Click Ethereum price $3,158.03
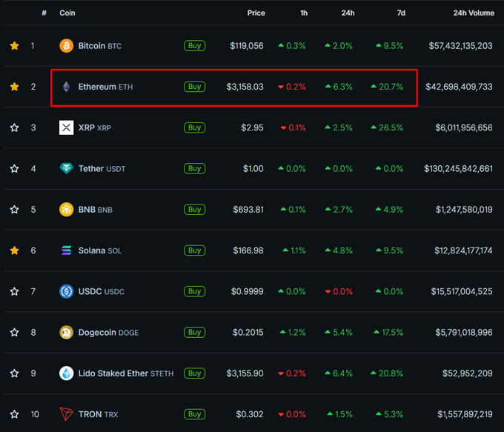 coord(245,87)
